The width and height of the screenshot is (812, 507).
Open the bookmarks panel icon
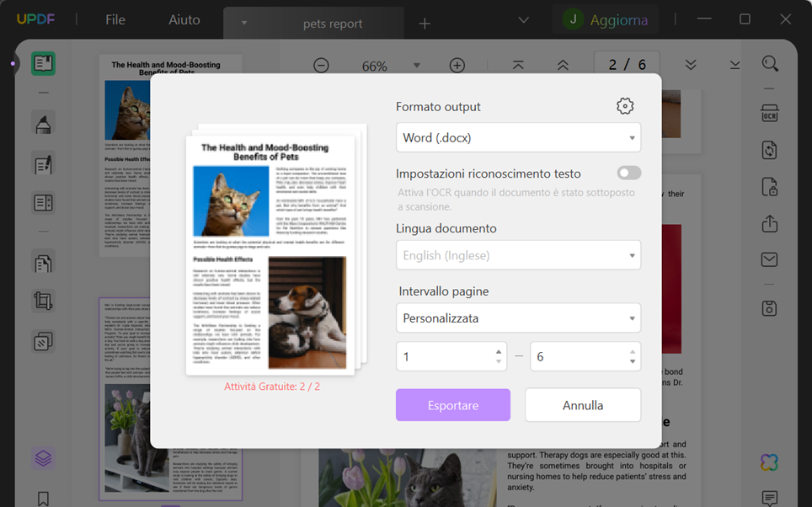[x=43, y=499]
